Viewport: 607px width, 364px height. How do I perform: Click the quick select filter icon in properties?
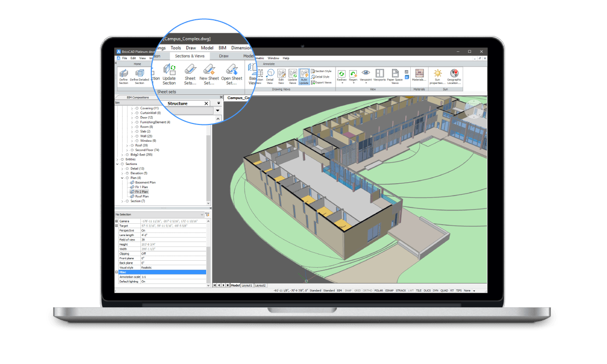pos(208,214)
